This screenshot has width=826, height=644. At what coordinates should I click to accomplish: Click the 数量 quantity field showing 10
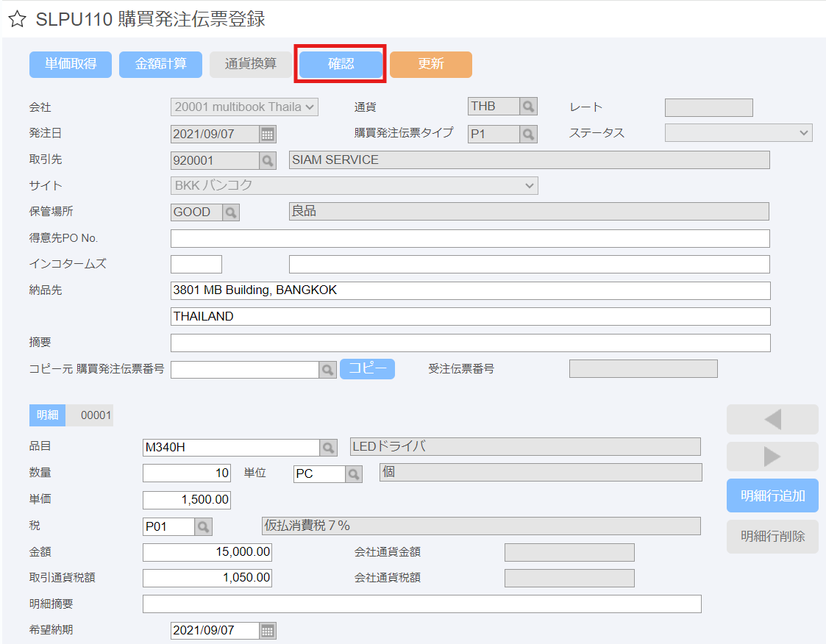(x=187, y=473)
